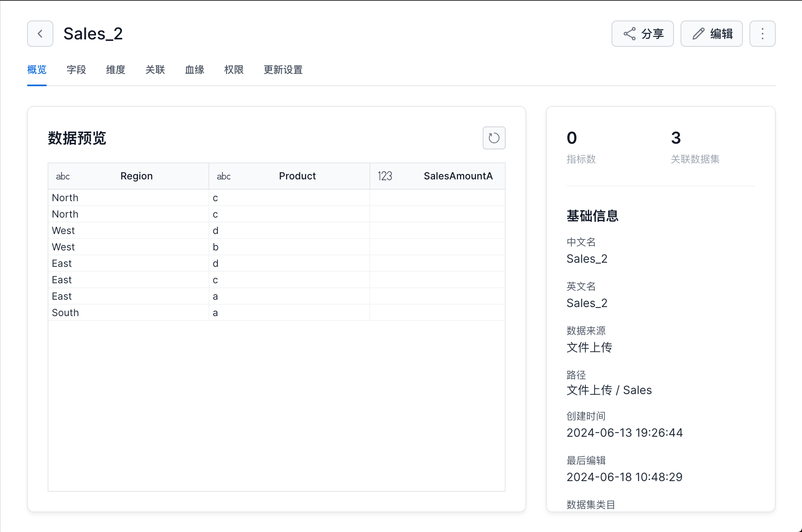
Task: Click the abc type icon on Region column
Action: (x=63, y=177)
